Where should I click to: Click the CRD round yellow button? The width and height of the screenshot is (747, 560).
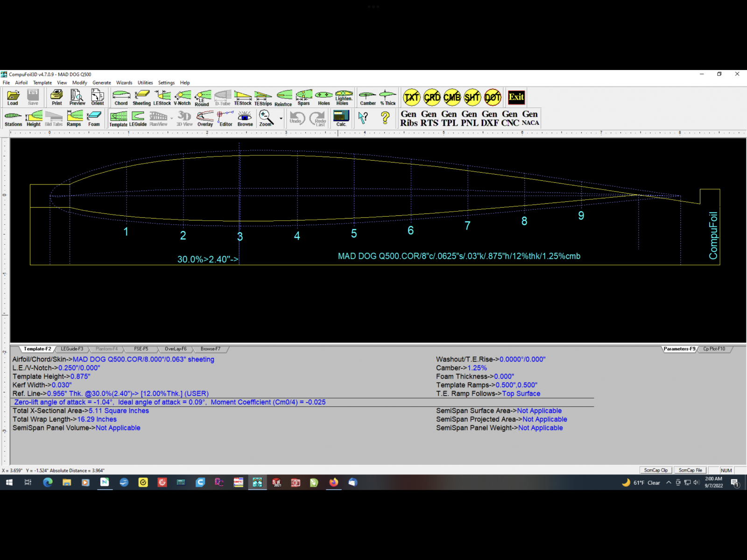[432, 97]
